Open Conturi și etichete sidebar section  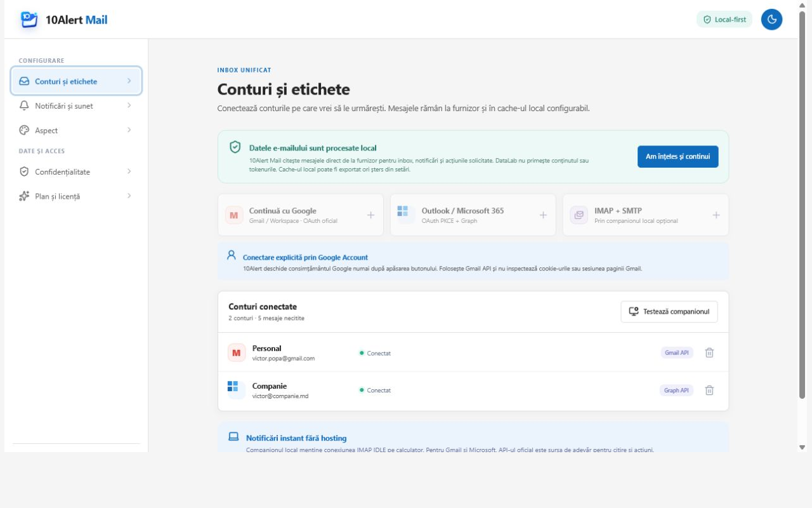pyautogui.click(x=76, y=81)
